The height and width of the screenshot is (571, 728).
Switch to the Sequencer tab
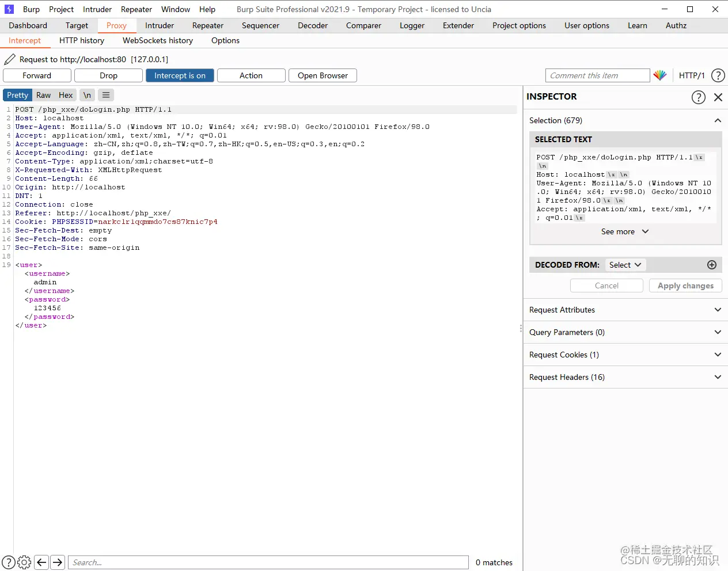click(260, 25)
